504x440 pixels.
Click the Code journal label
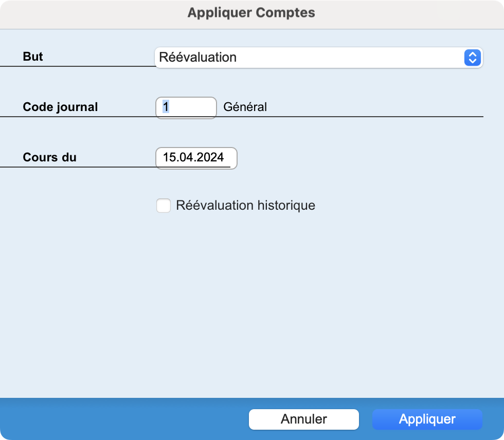pyautogui.click(x=60, y=107)
